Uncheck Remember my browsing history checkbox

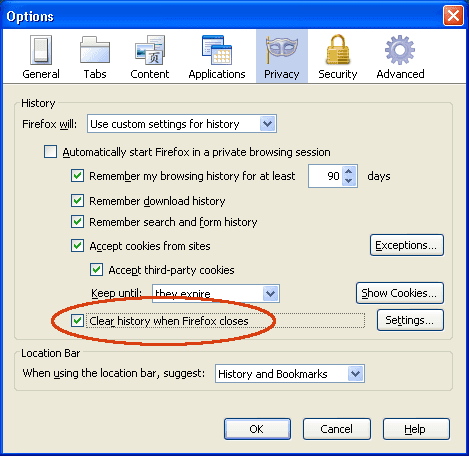click(x=77, y=176)
